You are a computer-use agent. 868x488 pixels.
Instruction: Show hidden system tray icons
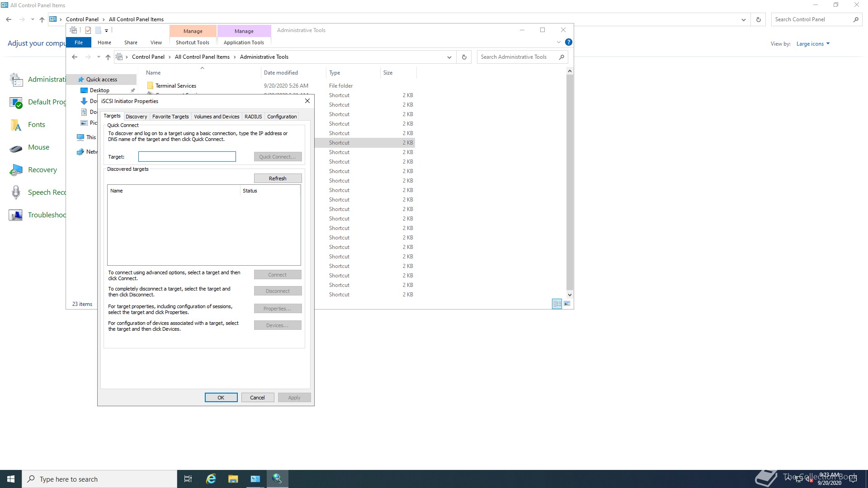click(x=788, y=478)
